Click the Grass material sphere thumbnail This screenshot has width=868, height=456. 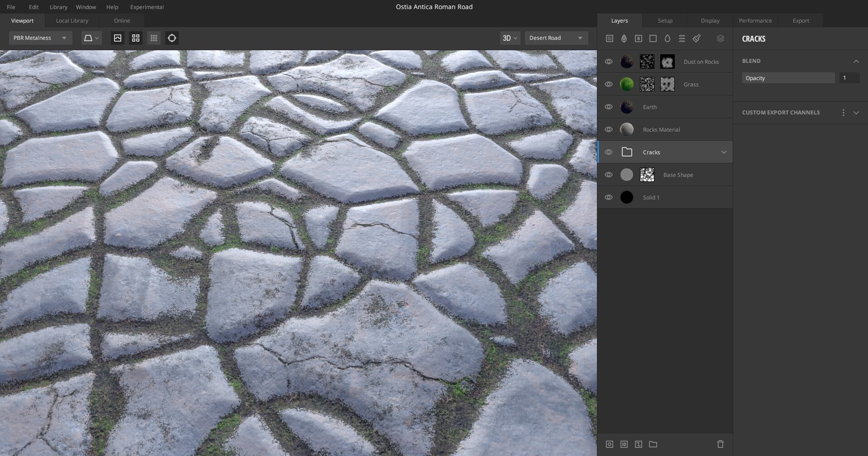626,84
